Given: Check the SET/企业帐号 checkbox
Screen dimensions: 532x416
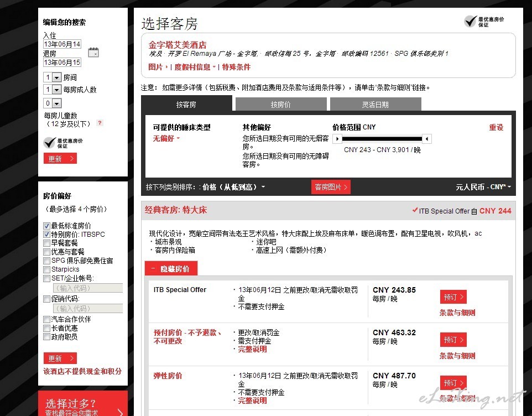Looking at the screenshot, I should click(46, 279).
